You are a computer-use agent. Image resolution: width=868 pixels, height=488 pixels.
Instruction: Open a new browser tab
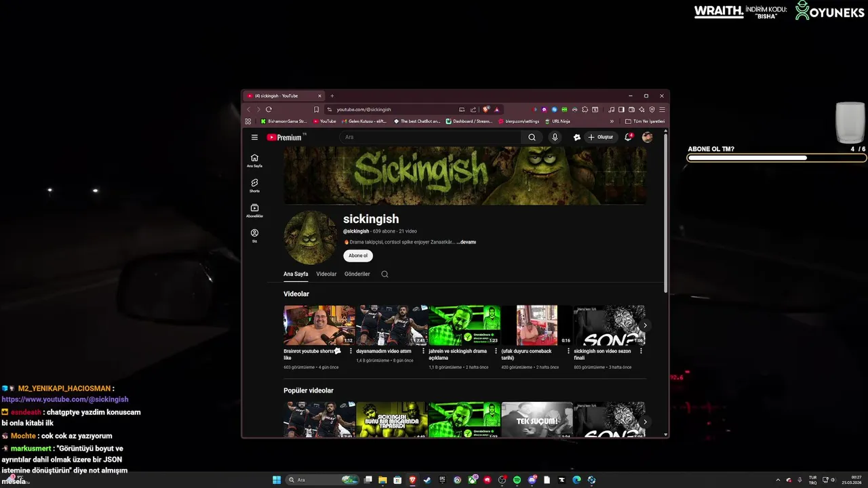[x=332, y=96]
